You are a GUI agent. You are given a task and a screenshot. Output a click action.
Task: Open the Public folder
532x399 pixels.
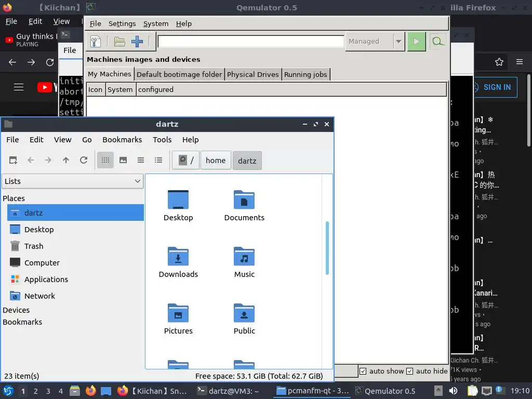244,319
